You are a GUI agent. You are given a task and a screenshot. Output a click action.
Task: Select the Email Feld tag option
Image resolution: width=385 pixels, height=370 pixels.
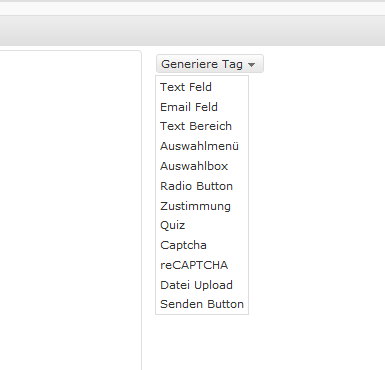[x=189, y=107]
